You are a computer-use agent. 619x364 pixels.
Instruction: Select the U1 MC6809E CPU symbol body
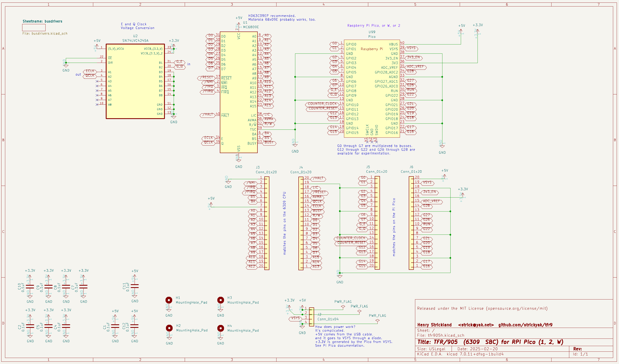pos(238,92)
